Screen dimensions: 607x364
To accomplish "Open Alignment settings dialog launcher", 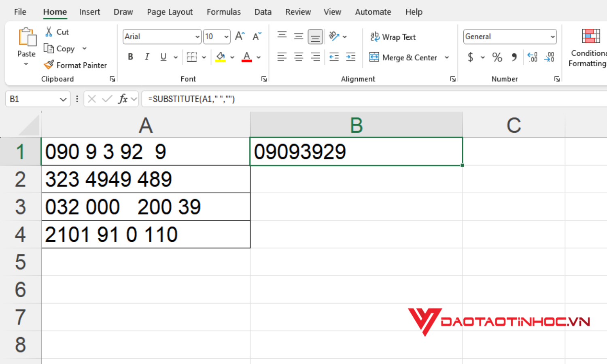I will pos(453,79).
